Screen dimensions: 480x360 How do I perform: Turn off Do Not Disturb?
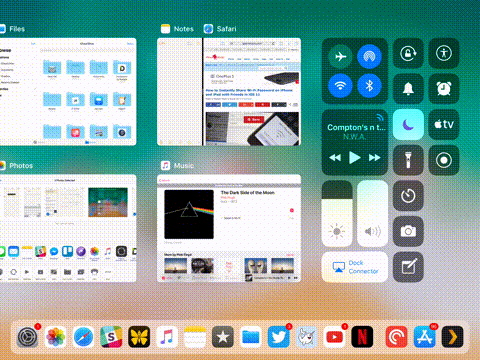pyautogui.click(x=408, y=124)
